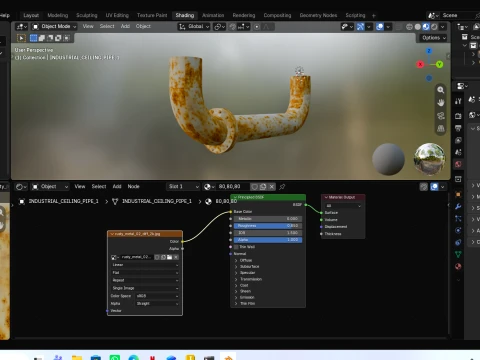Click the pin icon in node editor header
Screen dimensions: 480x360
pyautogui.click(x=282, y=187)
